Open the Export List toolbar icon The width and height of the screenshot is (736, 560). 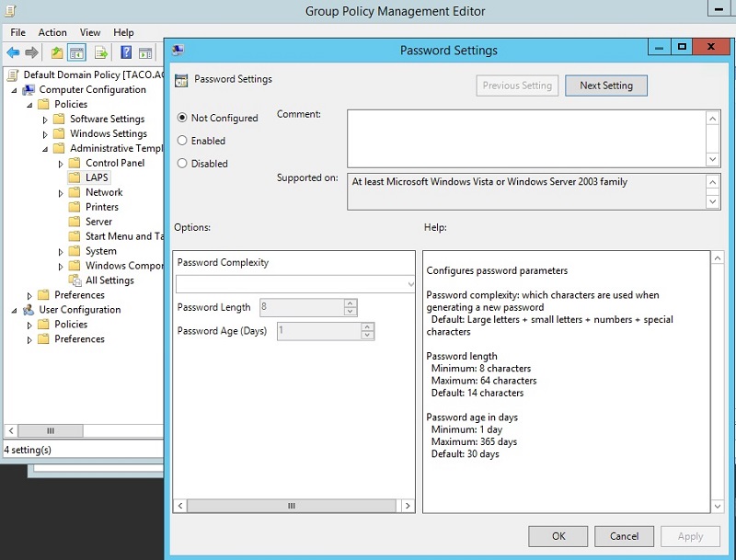99,52
